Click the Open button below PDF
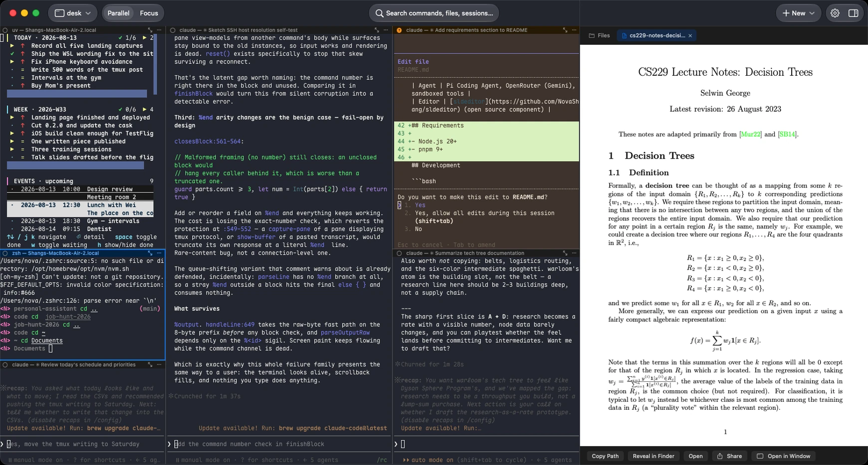Image resolution: width=868 pixels, height=465 pixels. [x=695, y=456]
